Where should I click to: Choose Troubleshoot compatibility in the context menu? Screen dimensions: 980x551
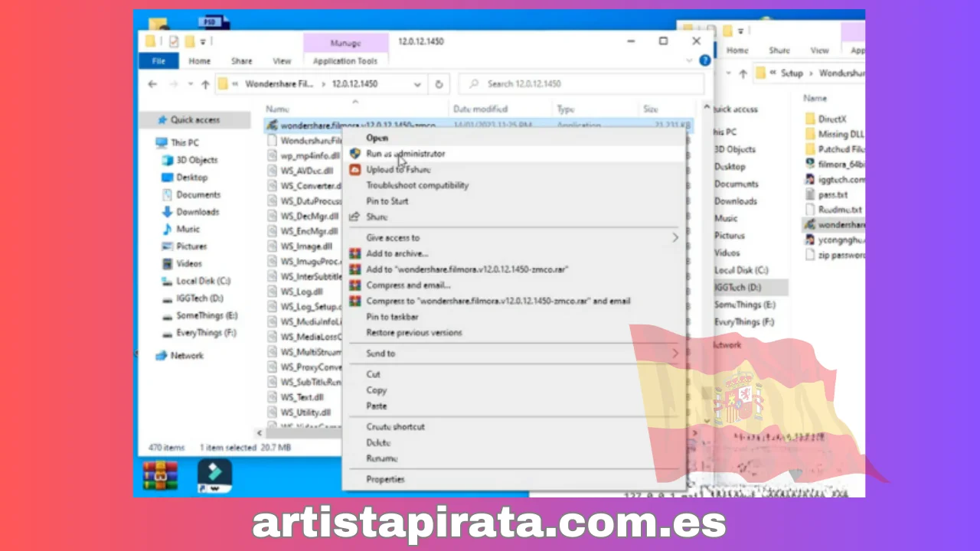(x=417, y=185)
